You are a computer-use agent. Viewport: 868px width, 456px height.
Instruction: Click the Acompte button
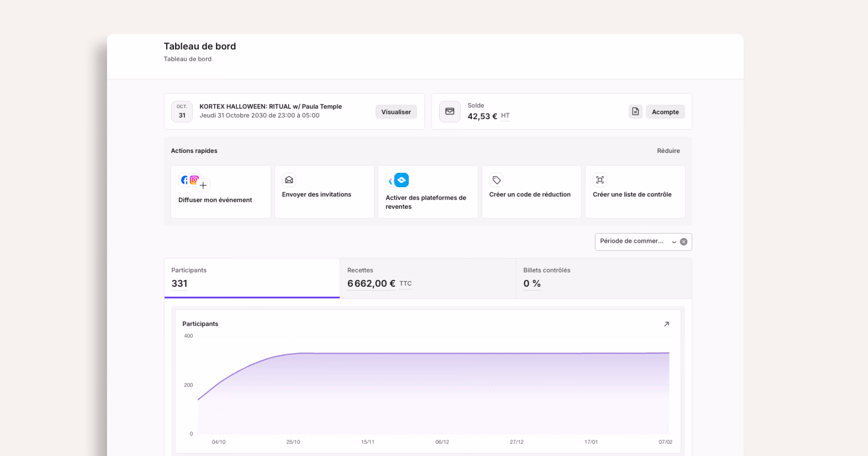click(x=665, y=112)
